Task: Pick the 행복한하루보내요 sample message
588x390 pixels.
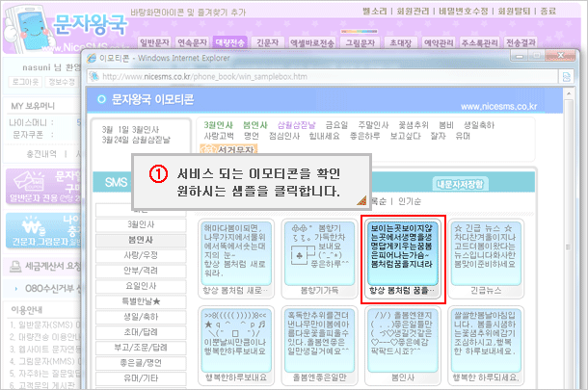Action: [236, 346]
